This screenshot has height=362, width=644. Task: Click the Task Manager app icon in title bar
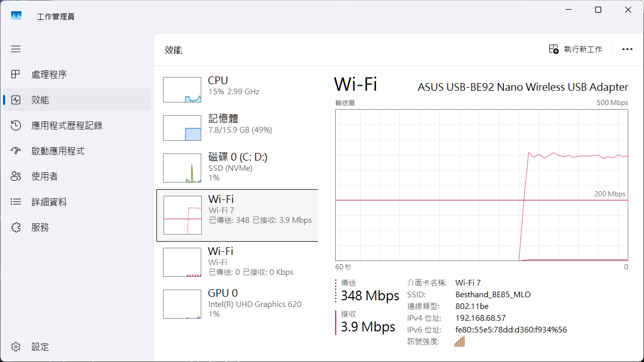[x=16, y=15]
